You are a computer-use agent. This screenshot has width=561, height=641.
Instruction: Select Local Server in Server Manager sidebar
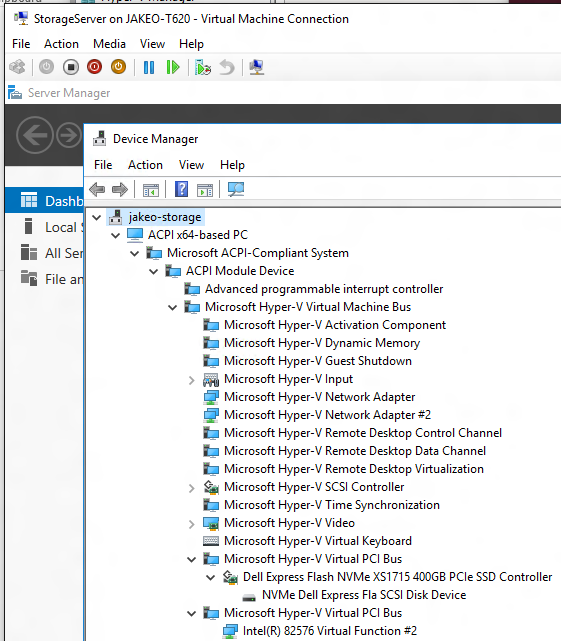pos(45,227)
